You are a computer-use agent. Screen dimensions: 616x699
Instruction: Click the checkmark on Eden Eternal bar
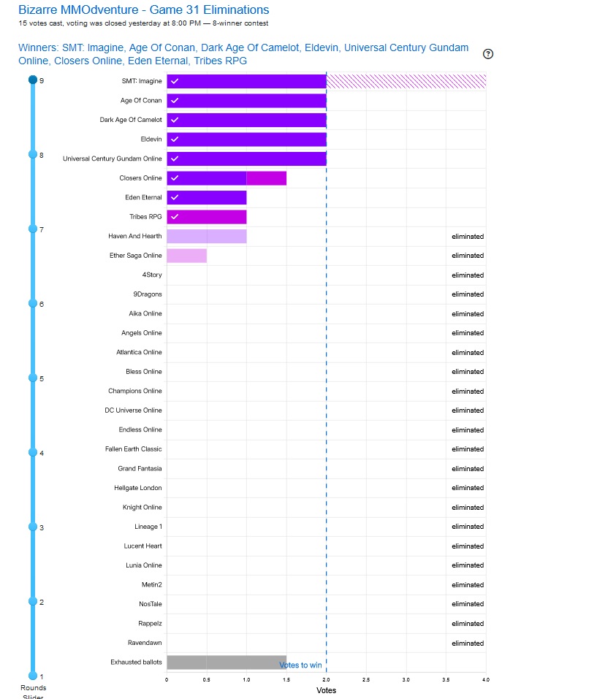pos(175,197)
